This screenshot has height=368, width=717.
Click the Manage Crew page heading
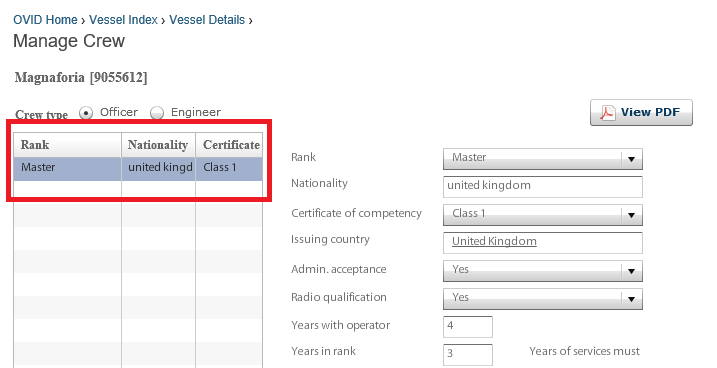[69, 41]
